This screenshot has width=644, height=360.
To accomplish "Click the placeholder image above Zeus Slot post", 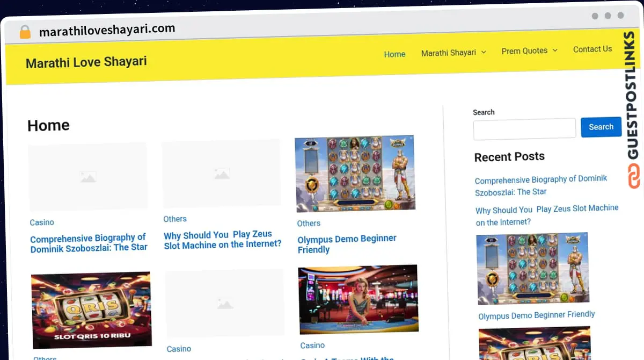I will 221,173.
